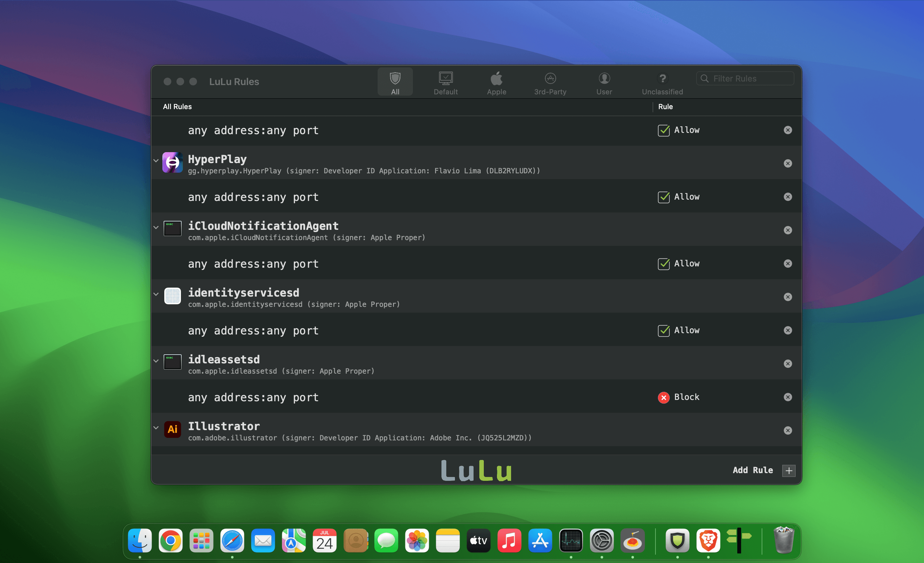Click the All Rules column header

177,107
